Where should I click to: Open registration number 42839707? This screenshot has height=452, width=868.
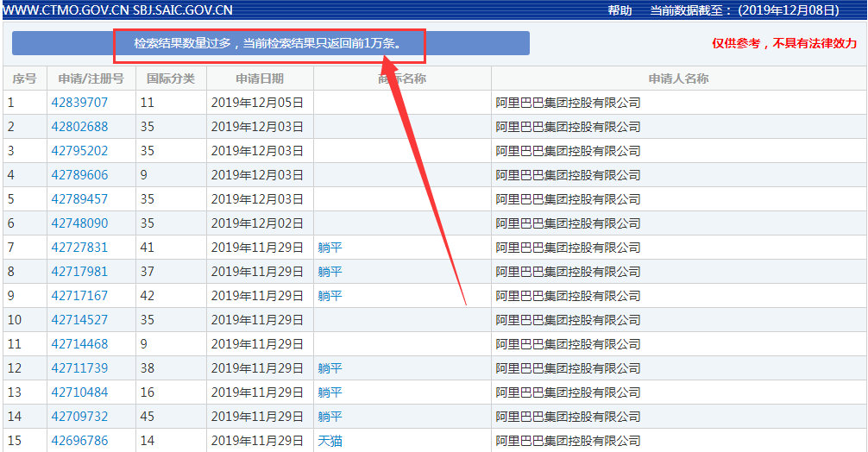click(x=79, y=103)
